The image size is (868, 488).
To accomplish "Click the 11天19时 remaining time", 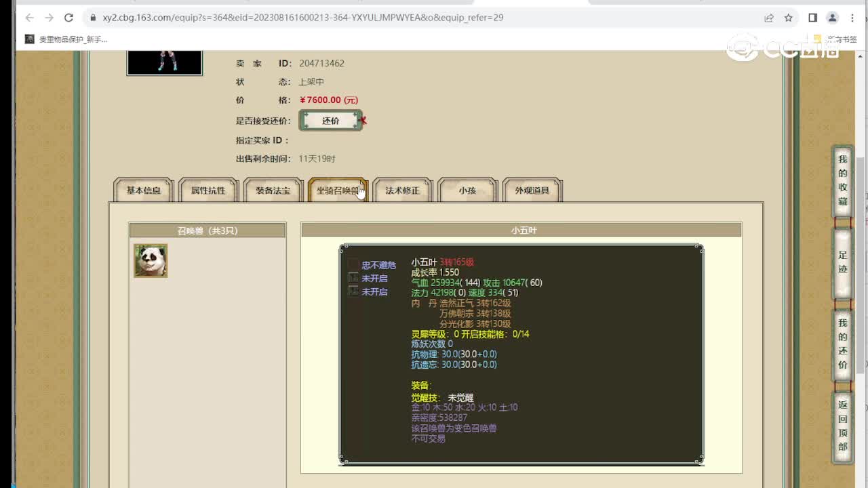I will point(317,159).
